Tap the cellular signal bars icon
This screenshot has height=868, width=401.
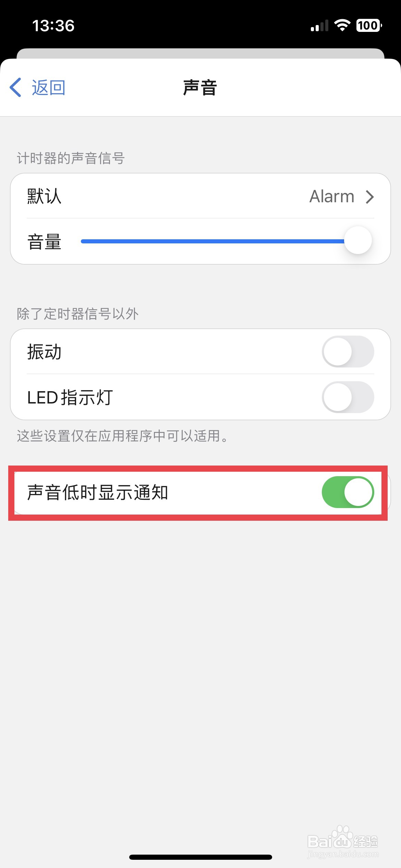click(x=319, y=25)
